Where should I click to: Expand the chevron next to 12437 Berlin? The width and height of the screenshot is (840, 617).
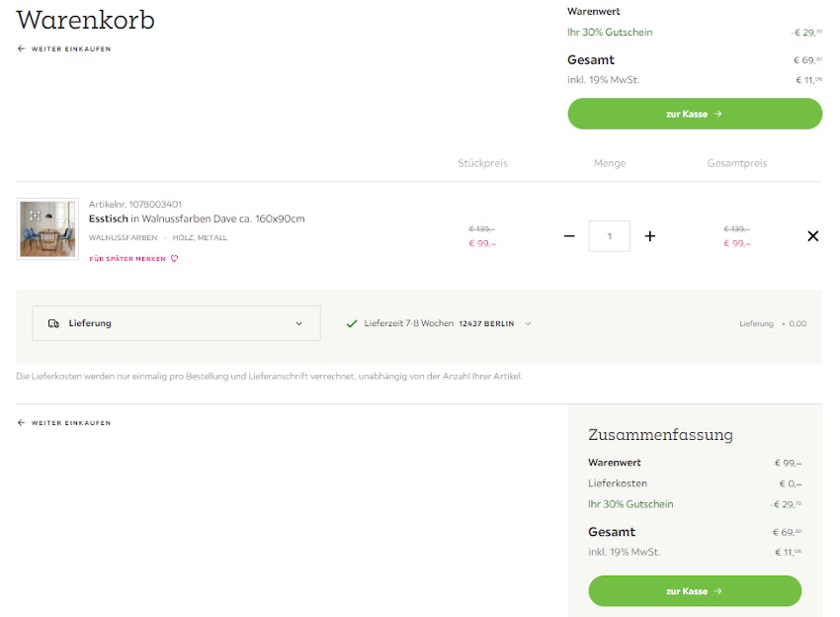coord(528,323)
